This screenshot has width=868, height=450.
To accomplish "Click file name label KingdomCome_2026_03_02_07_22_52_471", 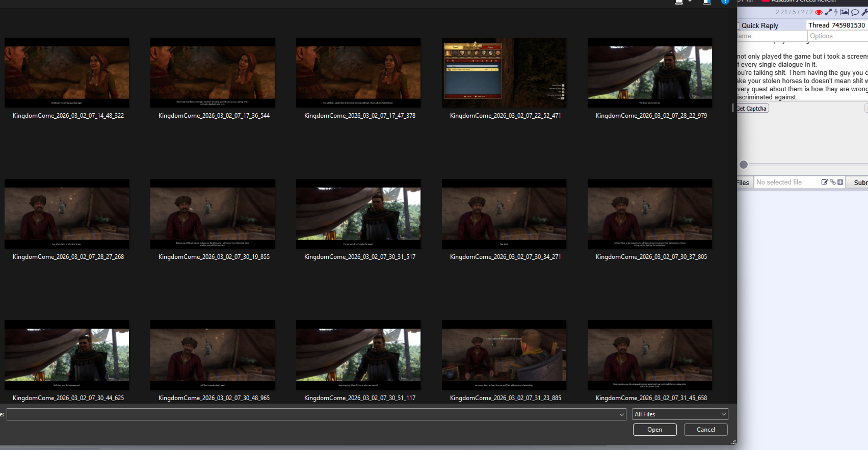I will click(x=506, y=116).
